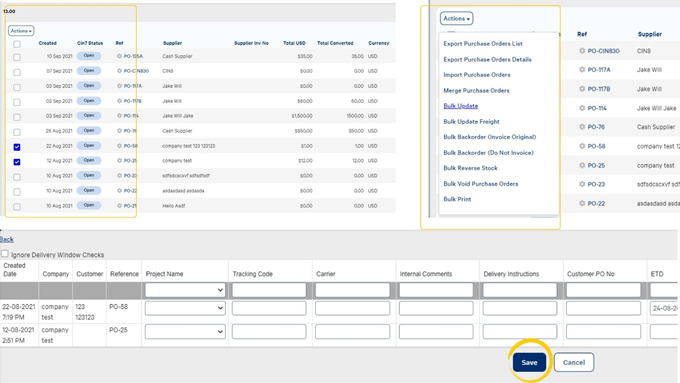Image resolution: width=680 pixels, height=383 pixels.
Task: Go Back via the Back link
Action: click(x=7, y=239)
